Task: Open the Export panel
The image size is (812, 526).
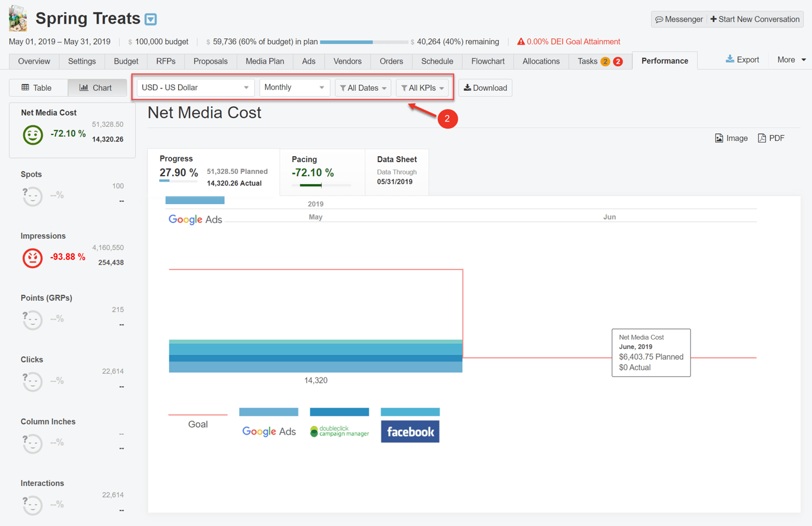Action: (742, 60)
